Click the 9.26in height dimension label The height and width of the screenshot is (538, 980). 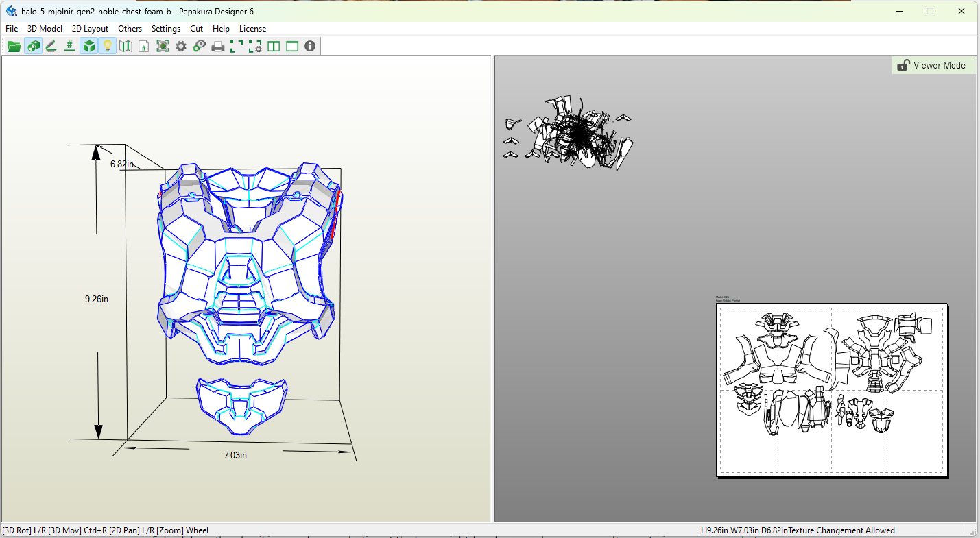pos(97,299)
